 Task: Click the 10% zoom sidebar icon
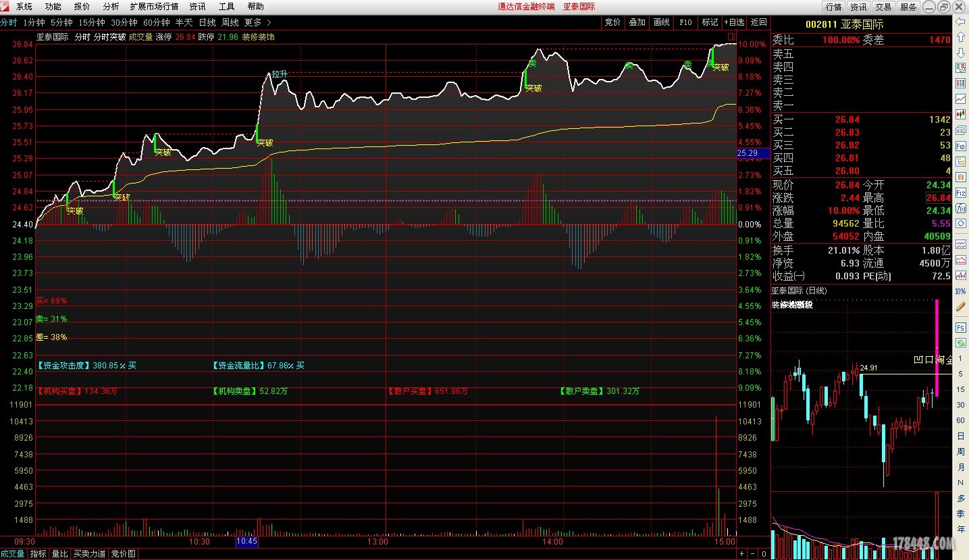coord(960,291)
